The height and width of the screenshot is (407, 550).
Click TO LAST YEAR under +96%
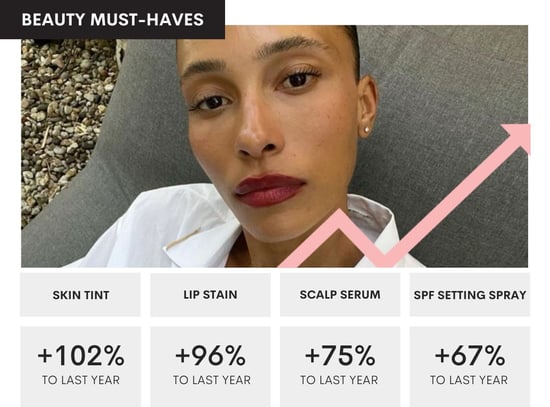click(x=212, y=380)
